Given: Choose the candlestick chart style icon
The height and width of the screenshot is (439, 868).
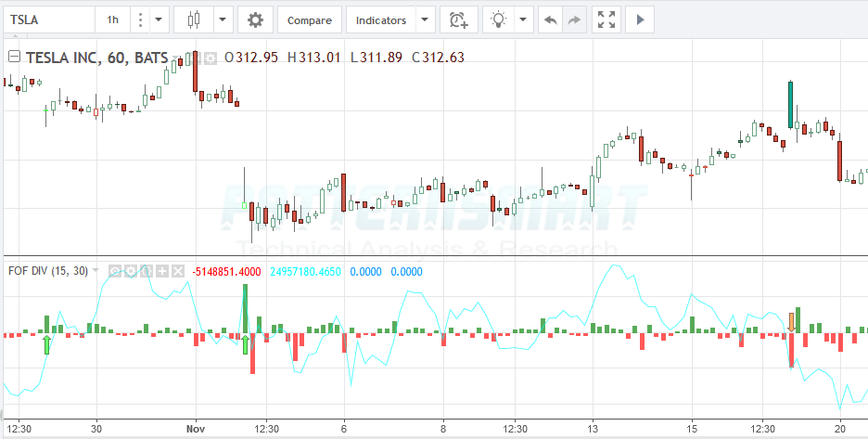Looking at the screenshot, I should [193, 20].
